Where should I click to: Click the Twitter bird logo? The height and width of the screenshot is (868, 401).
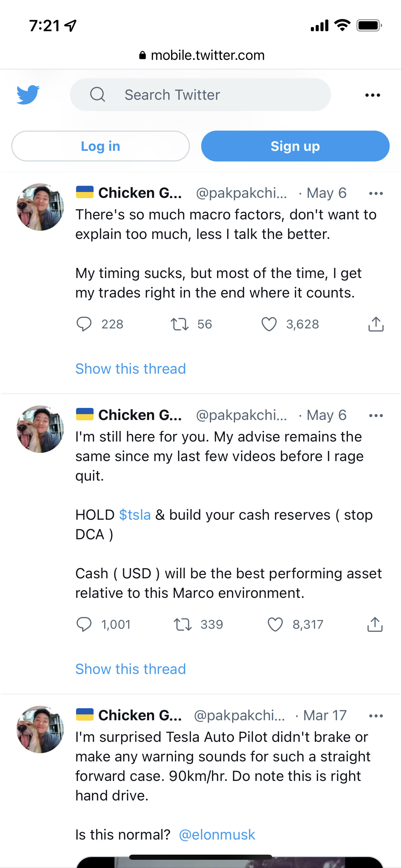pyautogui.click(x=28, y=95)
